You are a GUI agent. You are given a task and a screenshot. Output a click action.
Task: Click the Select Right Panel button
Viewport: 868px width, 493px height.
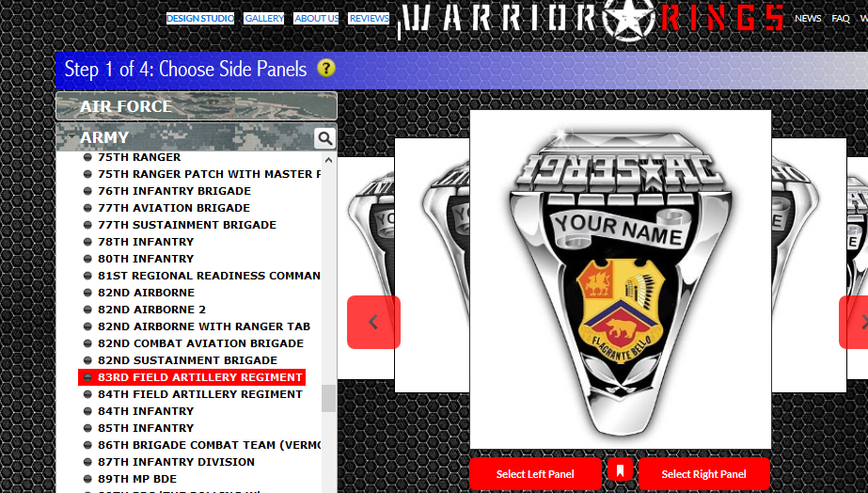click(704, 473)
